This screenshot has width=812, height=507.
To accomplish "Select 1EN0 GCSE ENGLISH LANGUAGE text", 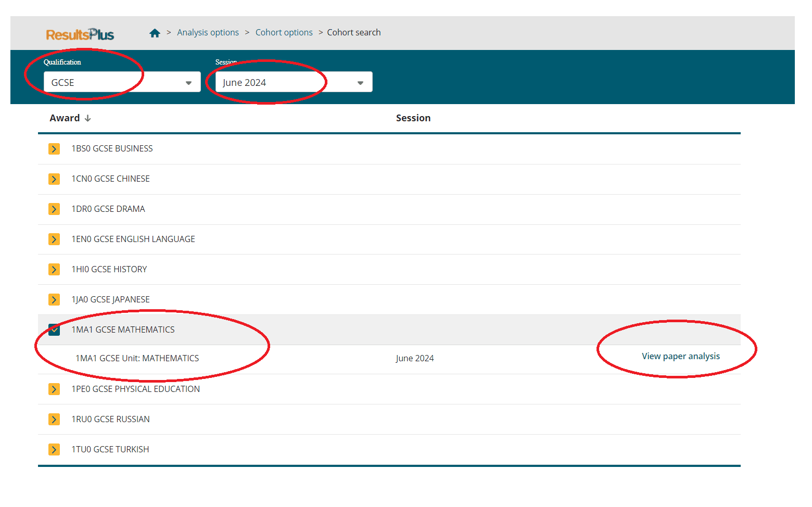I will pyautogui.click(x=133, y=239).
